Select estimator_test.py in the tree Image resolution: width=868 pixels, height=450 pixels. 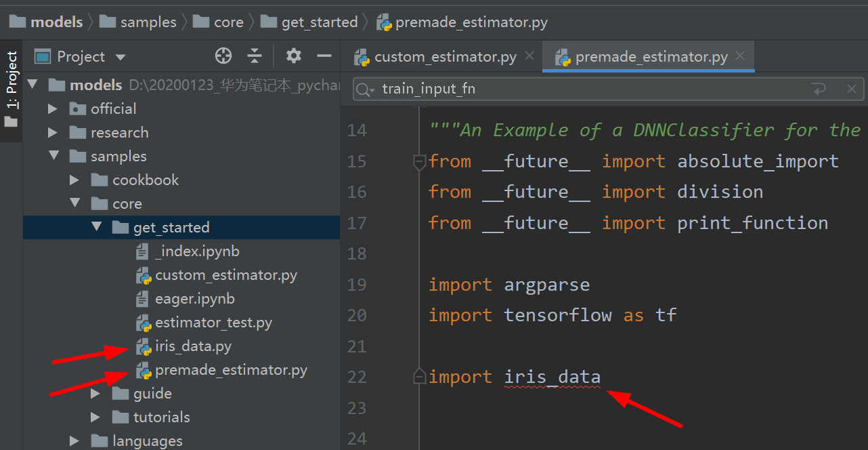(210, 323)
